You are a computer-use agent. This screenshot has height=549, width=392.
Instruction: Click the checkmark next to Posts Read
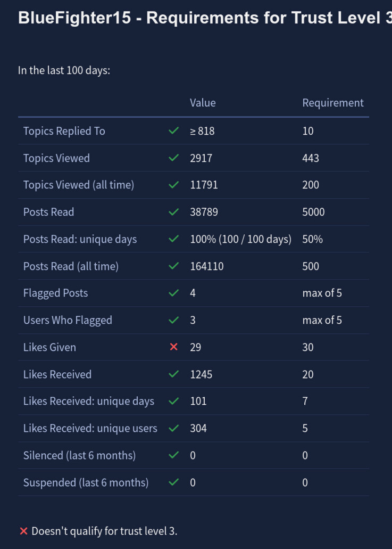click(x=173, y=212)
